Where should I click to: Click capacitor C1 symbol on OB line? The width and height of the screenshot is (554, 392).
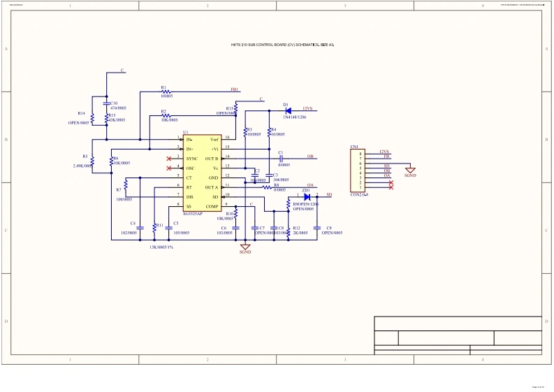pyautogui.click(x=279, y=159)
